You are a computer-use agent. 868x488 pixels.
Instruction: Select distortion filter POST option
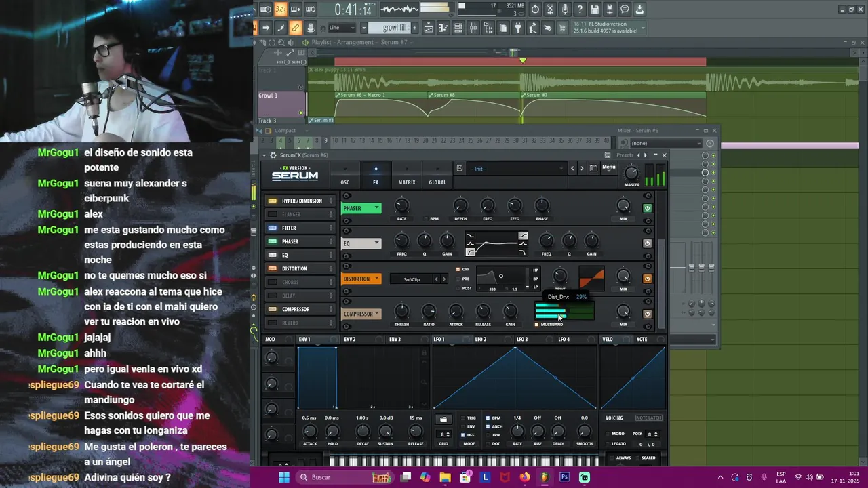pos(458,288)
